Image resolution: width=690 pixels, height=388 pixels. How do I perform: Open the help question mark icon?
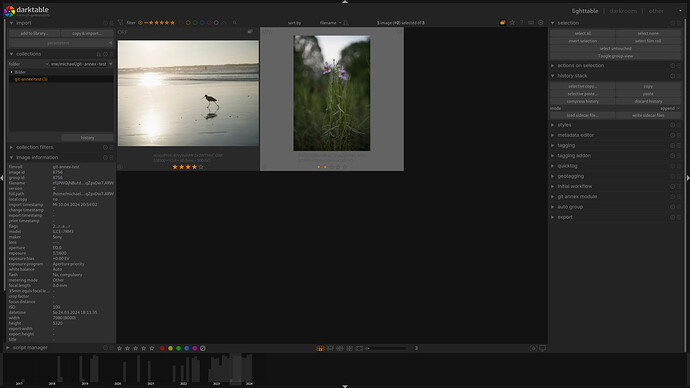522,22
